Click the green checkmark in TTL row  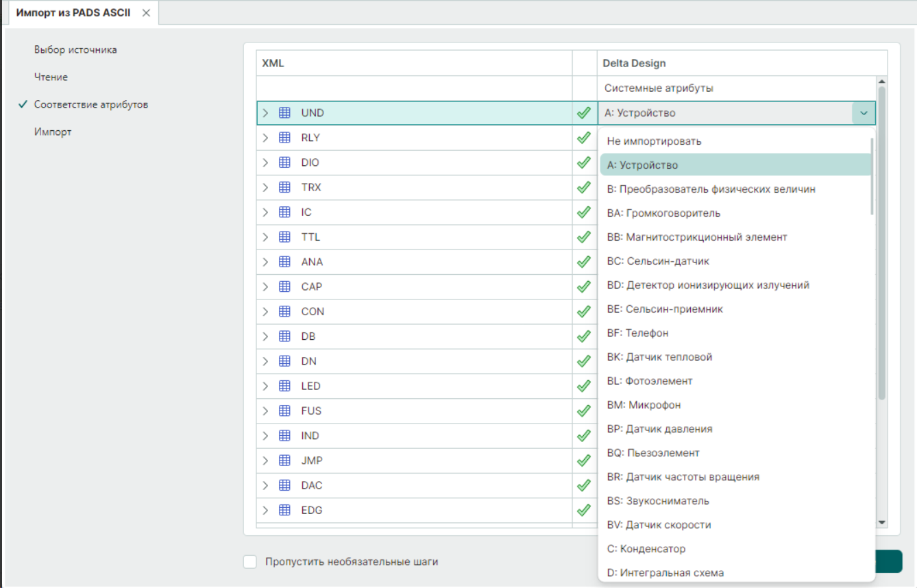[x=584, y=237]
